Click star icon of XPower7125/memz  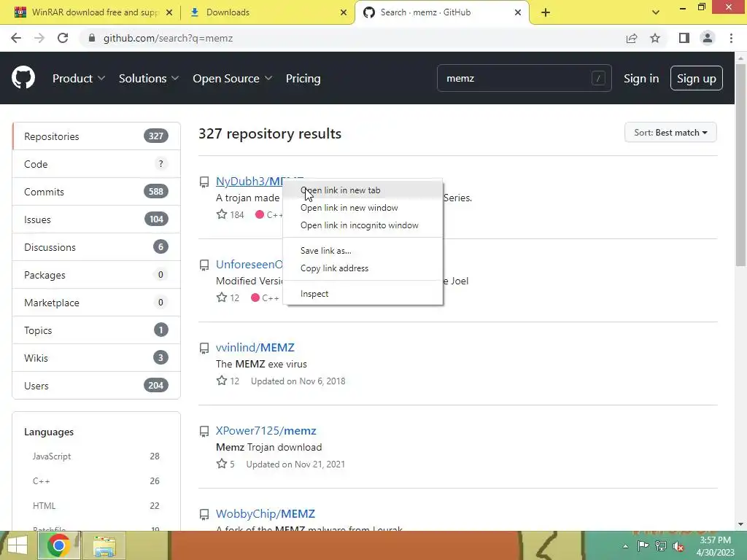coord(222,464)
